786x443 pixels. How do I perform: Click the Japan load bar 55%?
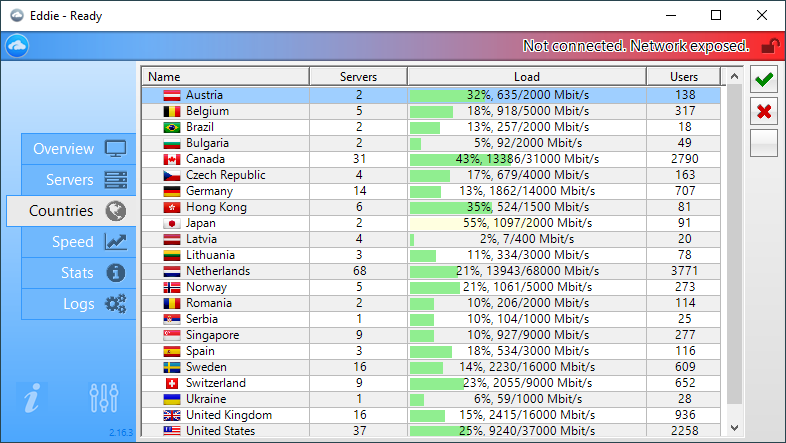coord(527,223)
